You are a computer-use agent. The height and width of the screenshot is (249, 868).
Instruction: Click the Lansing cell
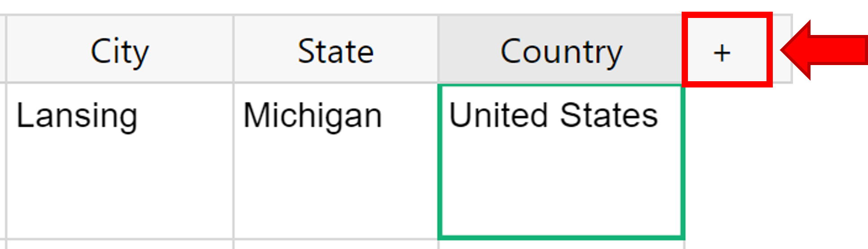(x=120, y=161)
